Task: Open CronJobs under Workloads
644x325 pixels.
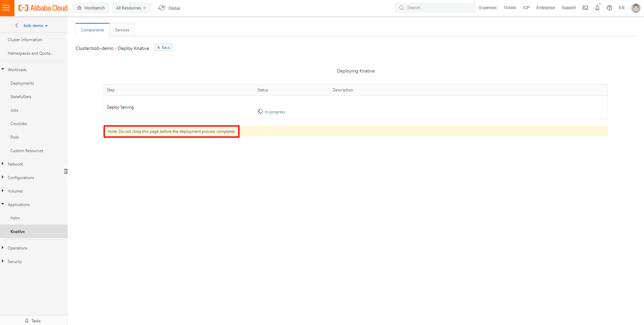Action: [x=19, y=124]
